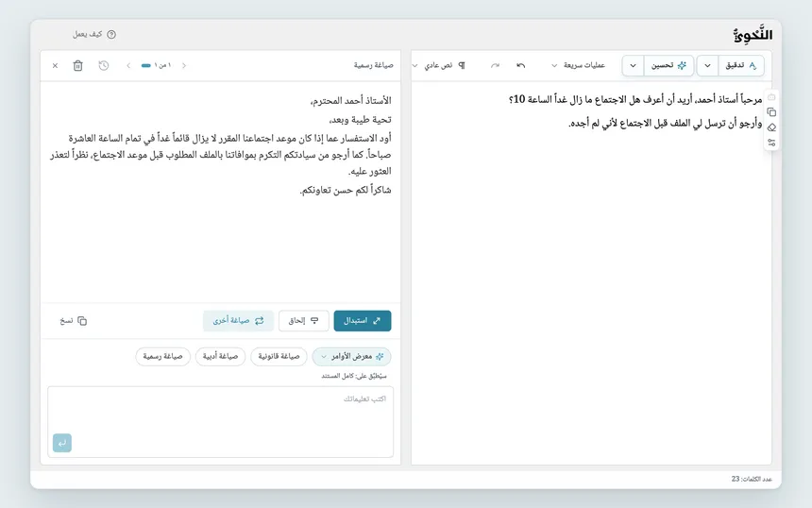Viewport: 812px width, 508px height.
Task: Click the line الأستاذ أحمد المحترم in result
Action: 350,100
